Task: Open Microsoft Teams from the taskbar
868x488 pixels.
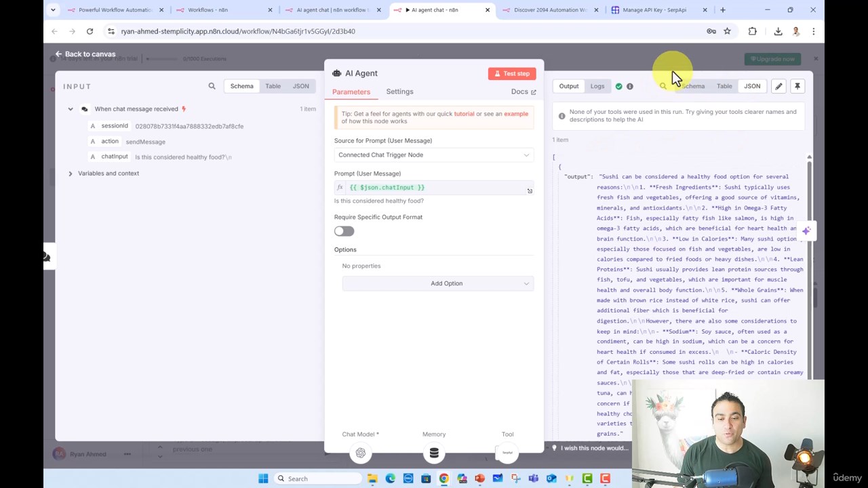Action: coord(533,479)
